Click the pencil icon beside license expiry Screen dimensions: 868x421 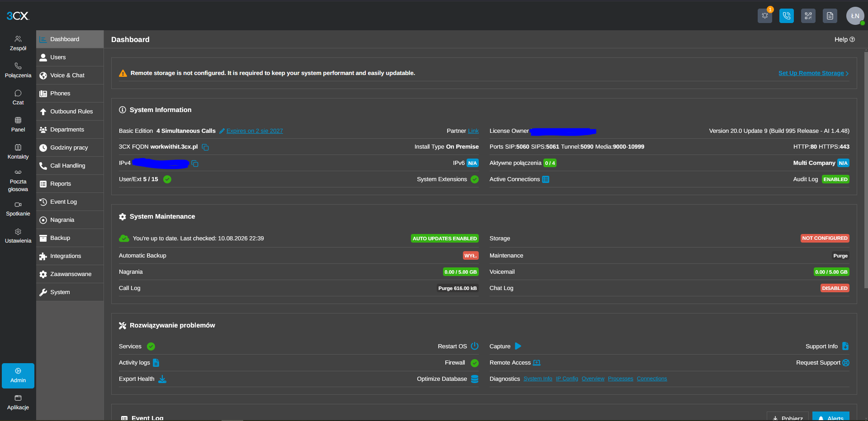click(x=222, y=131)
